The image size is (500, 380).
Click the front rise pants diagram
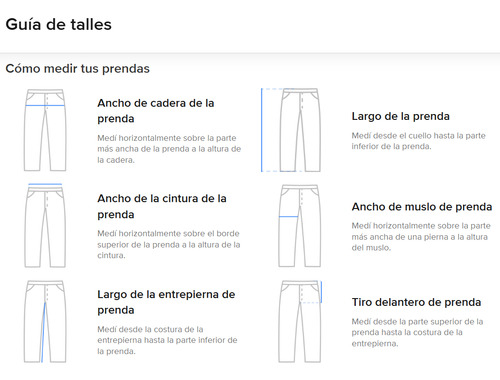tap(300, 322)
